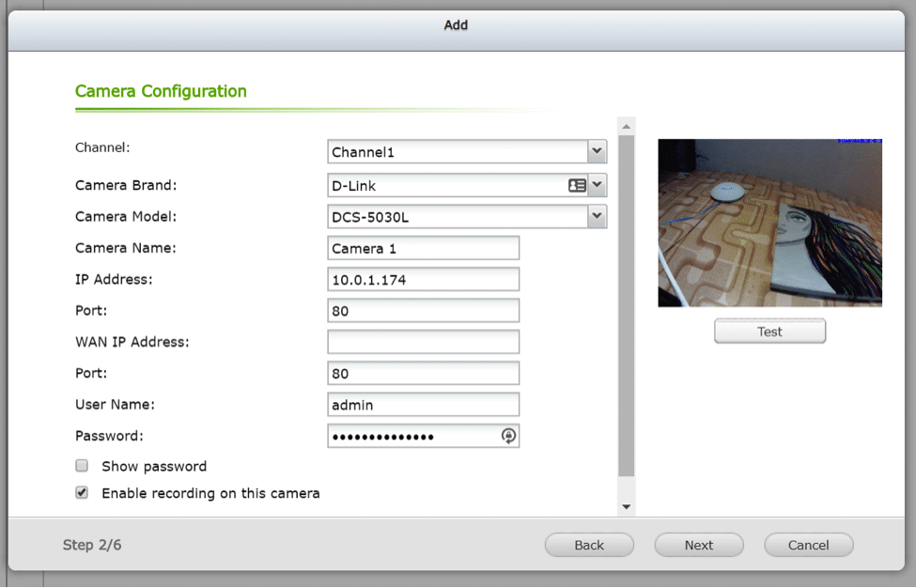Click the Step 2/6 indicator text
This screenshot has height=588, width=916.
(x=92, y=545)
